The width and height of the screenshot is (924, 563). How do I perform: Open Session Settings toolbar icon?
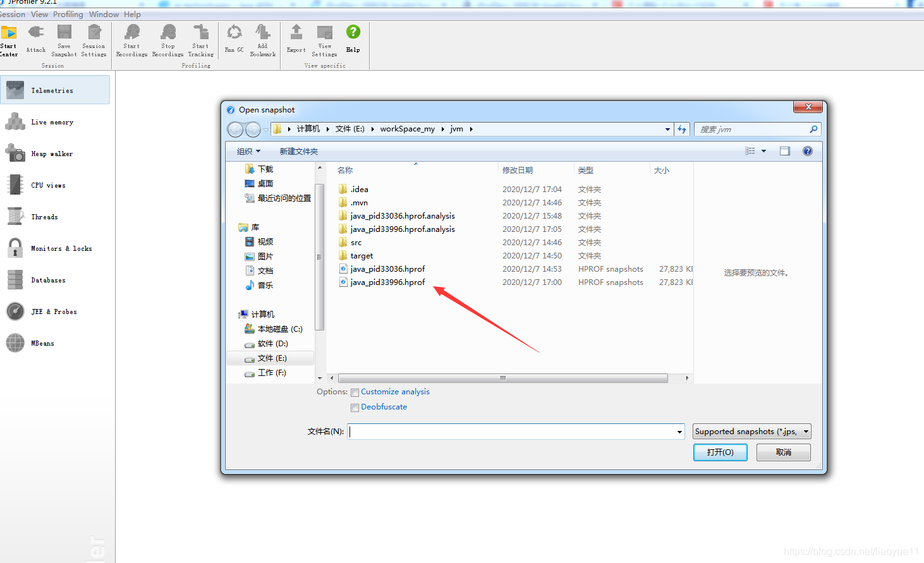[x=94, y=32]
